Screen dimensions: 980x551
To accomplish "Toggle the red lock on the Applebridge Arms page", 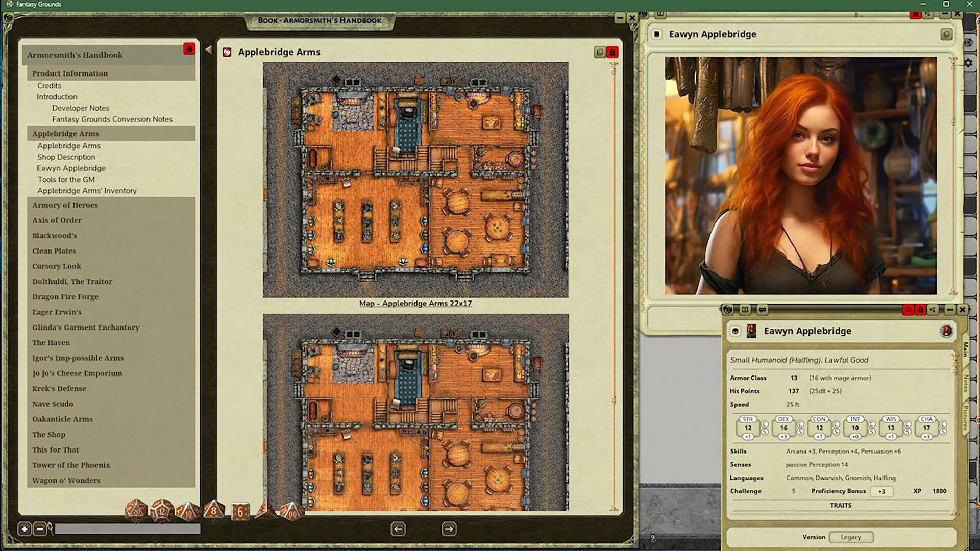I will 612,52.
